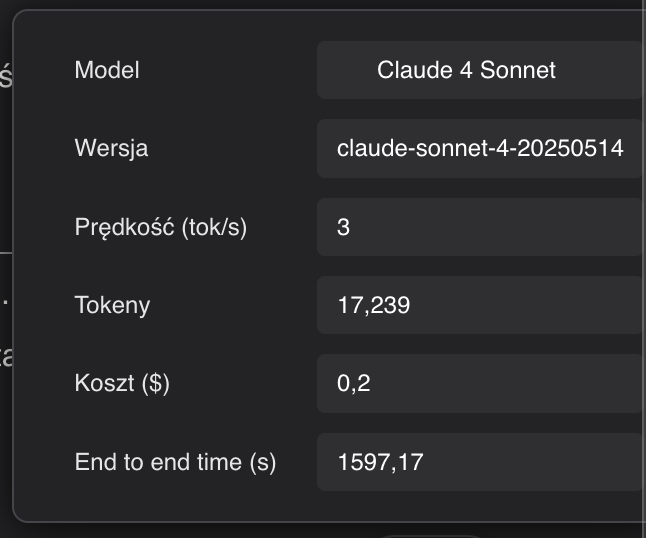Click the End to end time (s) label
This screenshot has width=646, height=538.
175,462
